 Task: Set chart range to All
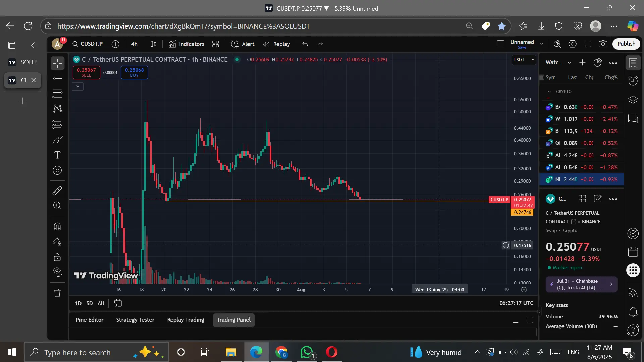pyautogui.click(x=101, y=303)
